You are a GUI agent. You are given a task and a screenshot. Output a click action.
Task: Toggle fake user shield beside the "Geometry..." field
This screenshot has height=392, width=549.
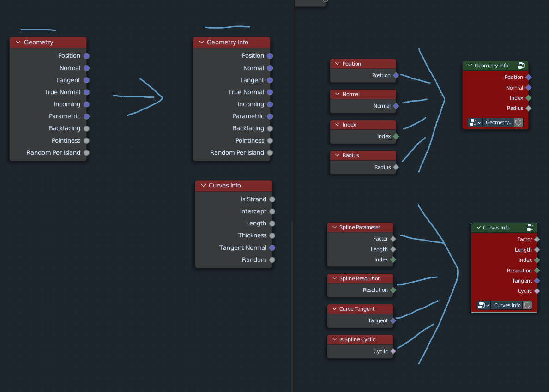(x=519, y=122)
